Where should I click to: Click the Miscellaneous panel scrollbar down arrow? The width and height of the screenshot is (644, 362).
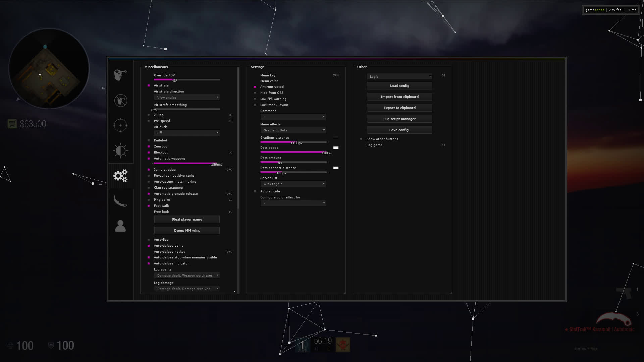[x=234, y=292]
